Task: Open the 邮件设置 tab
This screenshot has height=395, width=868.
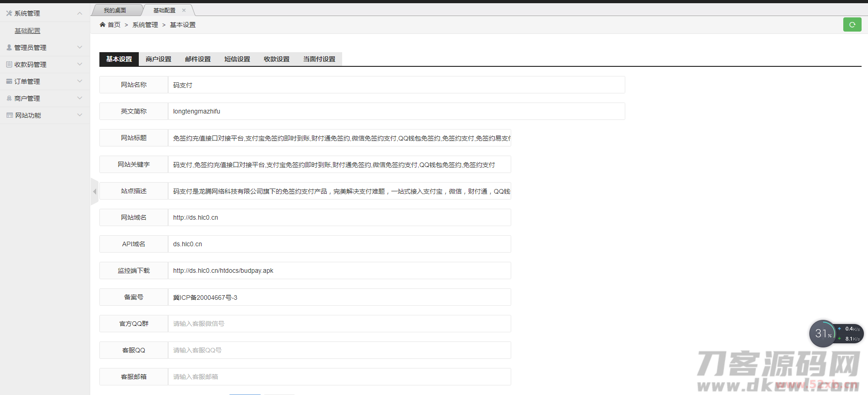Action: (198, 59)
